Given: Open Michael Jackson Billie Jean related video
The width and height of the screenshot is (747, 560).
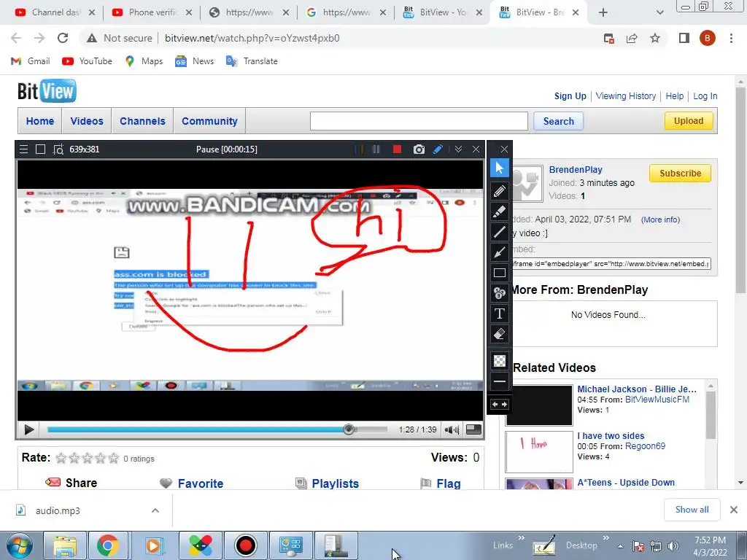Looking at the screenshot, I should [x=636, y=389].
